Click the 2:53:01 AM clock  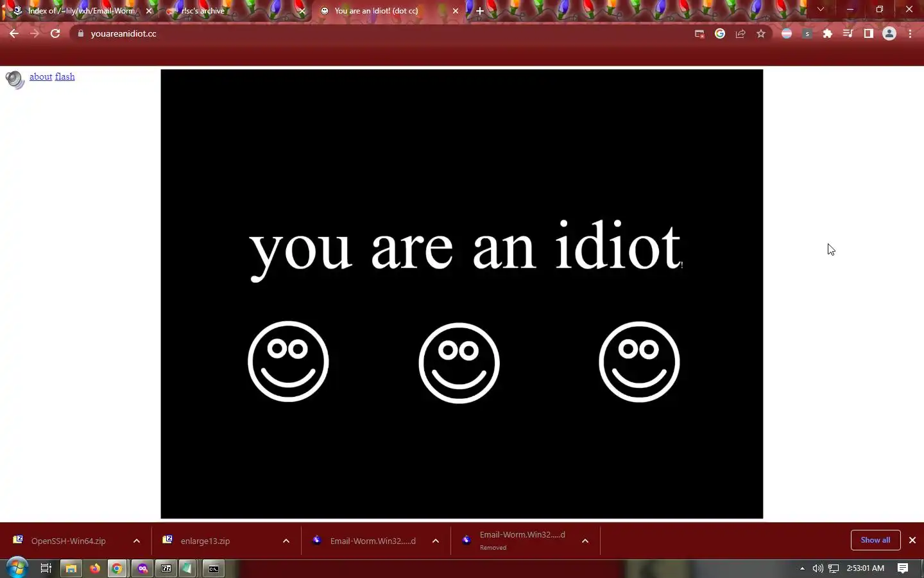pyautogui.click(x=865, y=568)
